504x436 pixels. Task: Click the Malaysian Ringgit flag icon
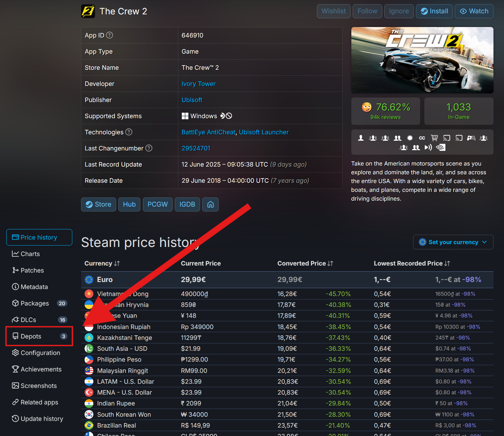[x=89, y=370]
